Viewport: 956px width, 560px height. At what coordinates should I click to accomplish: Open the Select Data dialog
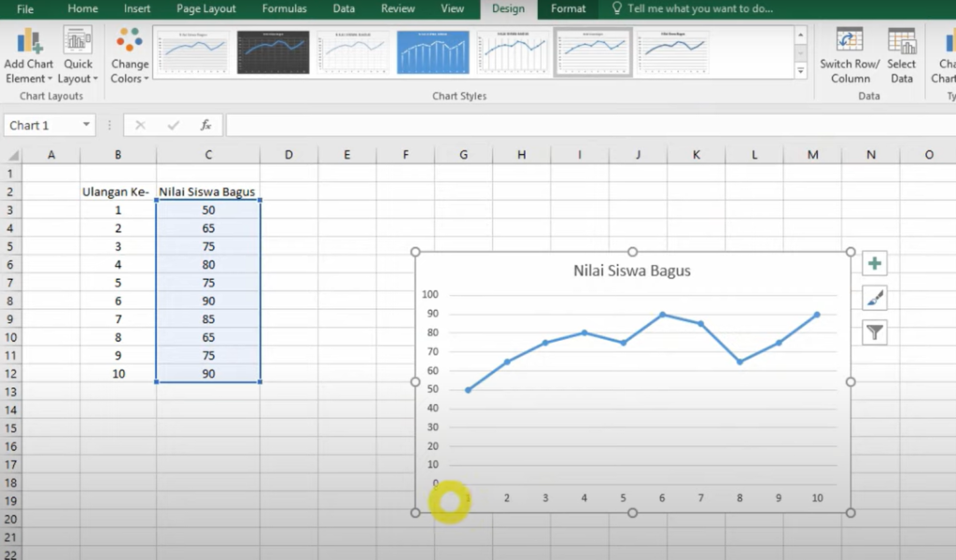tap(901, 56)
